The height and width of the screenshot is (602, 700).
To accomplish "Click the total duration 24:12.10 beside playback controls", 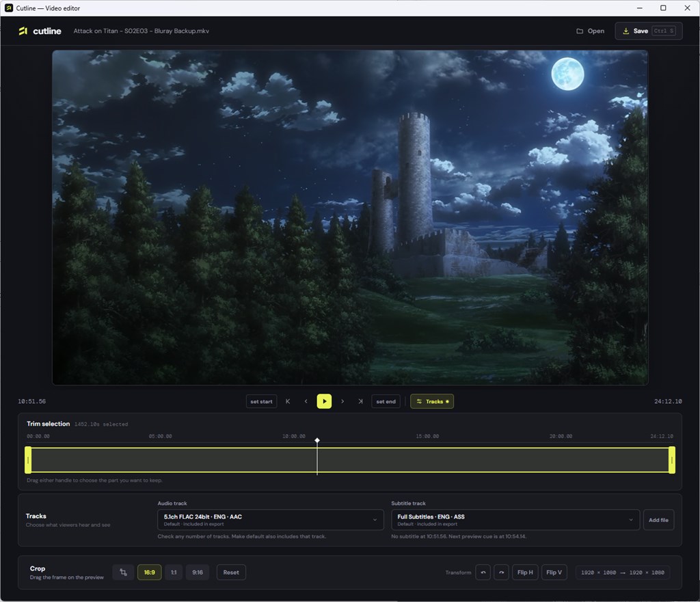I will (x=668, y=401).
